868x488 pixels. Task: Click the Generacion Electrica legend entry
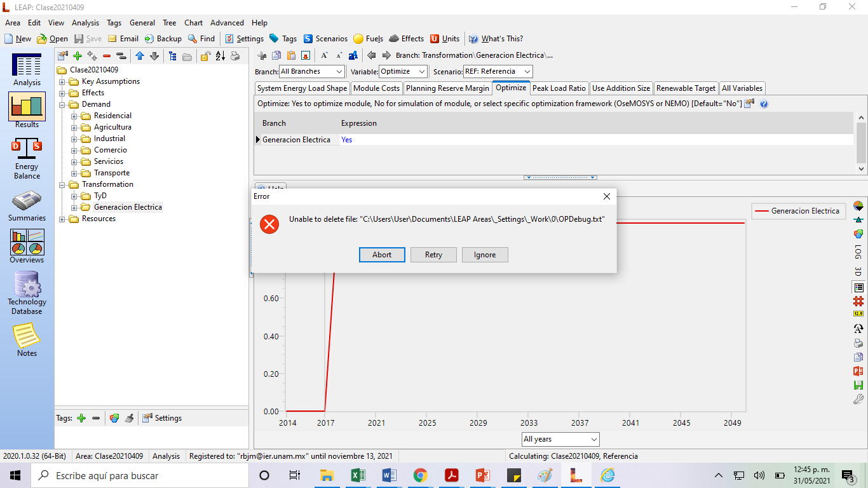pyautogui.click(x=798, y=211)
